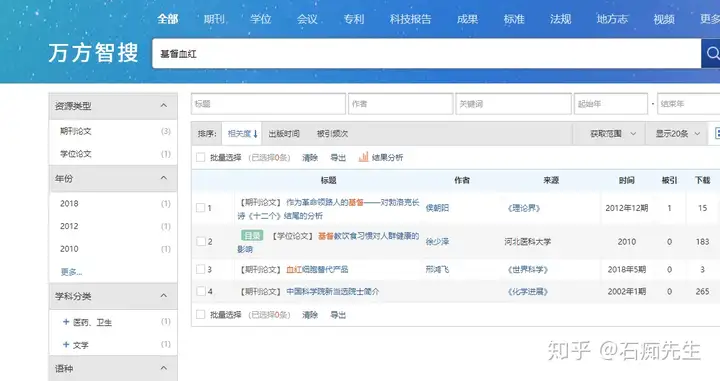This screenshot has width=720, height=381.
Task: Open result 作为革命领路人的基督 title
Action: tap(328, 209)
